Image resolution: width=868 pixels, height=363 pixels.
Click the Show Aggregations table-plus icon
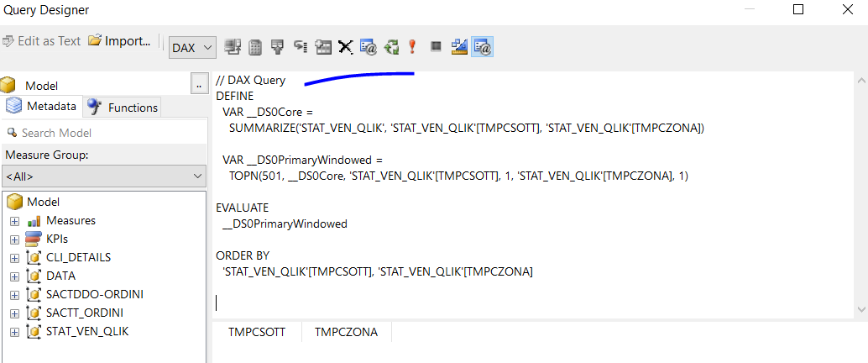pyautogui.click(x=322, y=47)
